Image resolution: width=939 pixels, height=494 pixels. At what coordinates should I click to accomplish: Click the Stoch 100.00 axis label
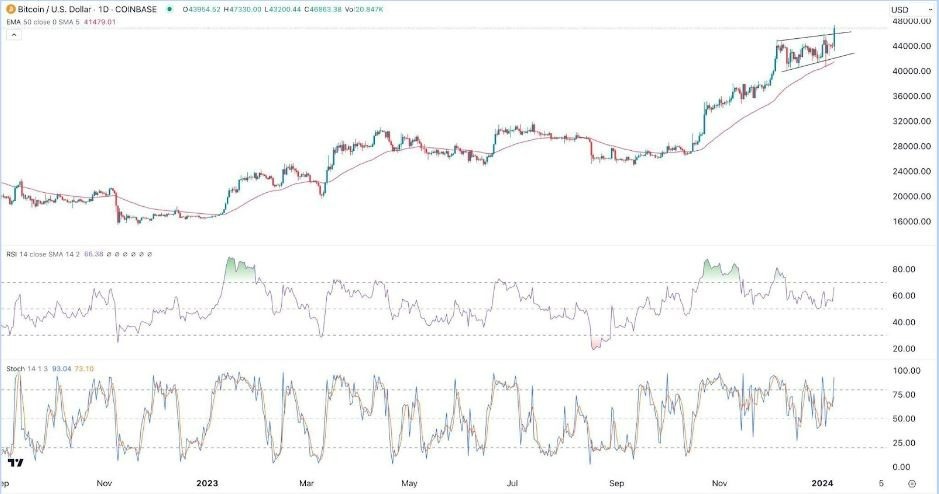click(x=906, y=371)
